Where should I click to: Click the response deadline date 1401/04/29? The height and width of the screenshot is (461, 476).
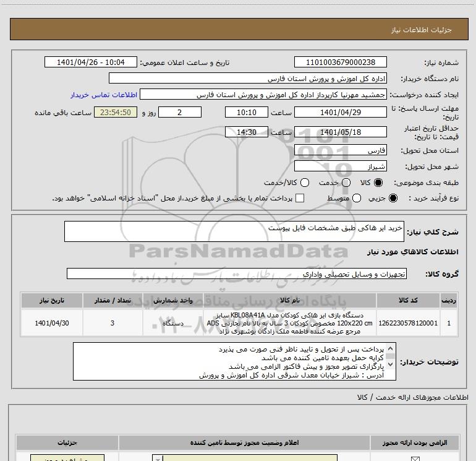340,112
